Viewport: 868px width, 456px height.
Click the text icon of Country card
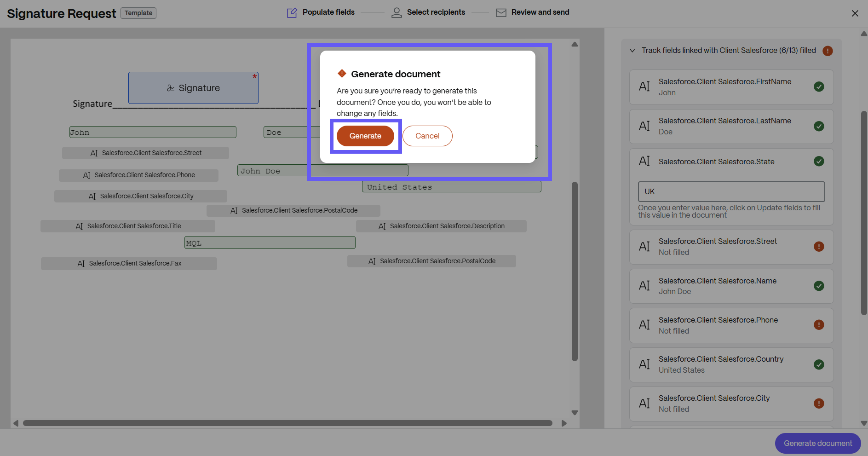(x=644, y=364)
